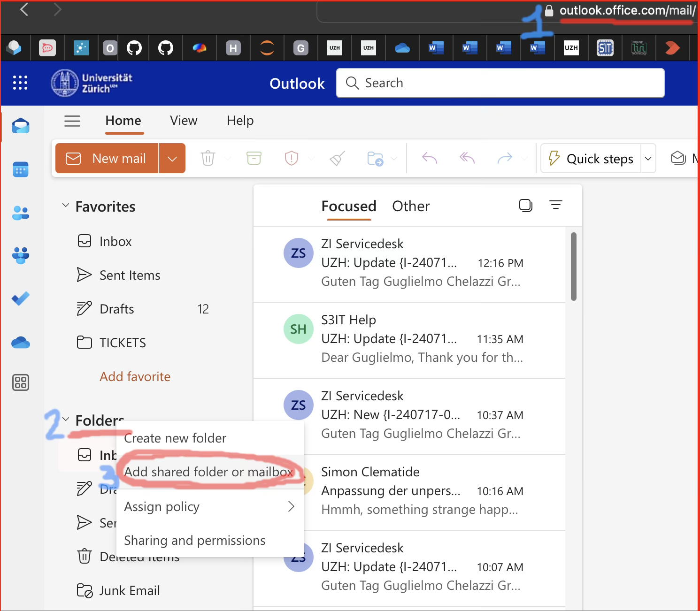Choose Create new folder from context menu
The height and width of the screenshot is (611, 700).
click(x=210, y=438)
